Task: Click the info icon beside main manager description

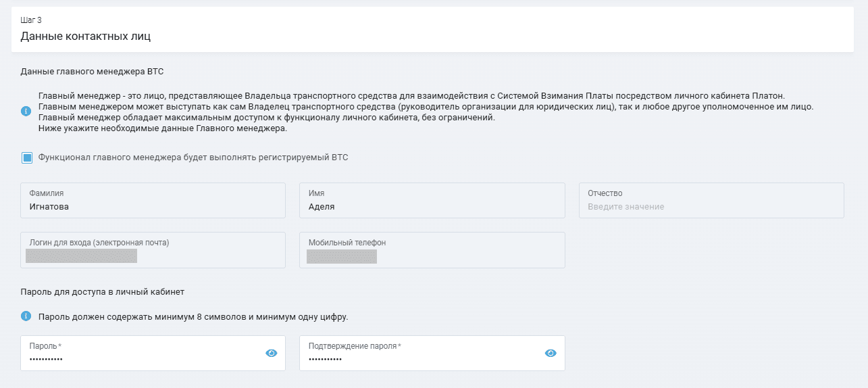Action: point(26,112)
